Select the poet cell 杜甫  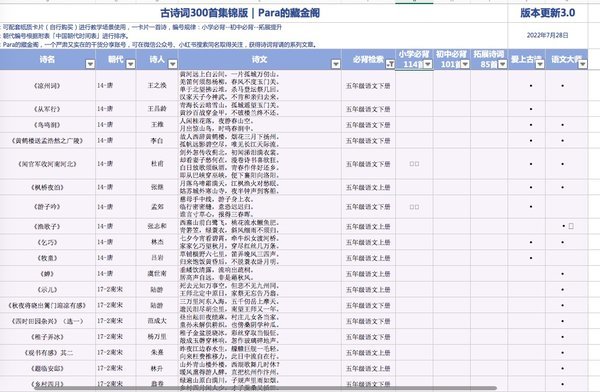[157, 164]
